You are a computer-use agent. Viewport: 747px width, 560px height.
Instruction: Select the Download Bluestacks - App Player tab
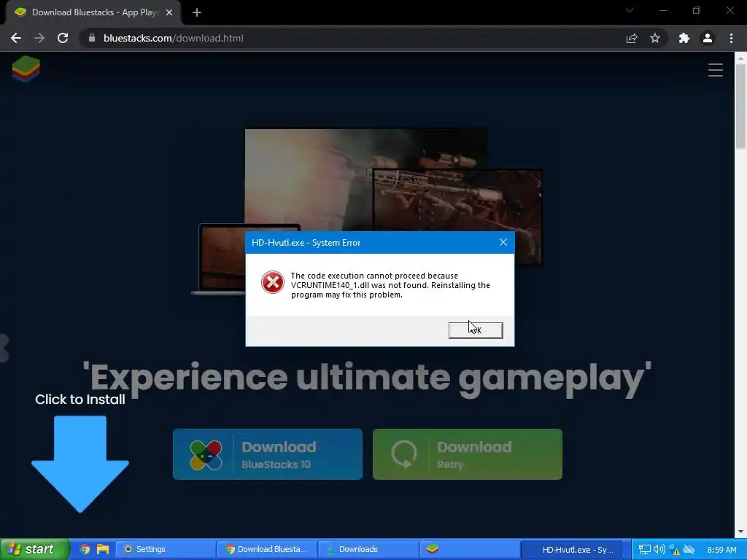point(93,12)
